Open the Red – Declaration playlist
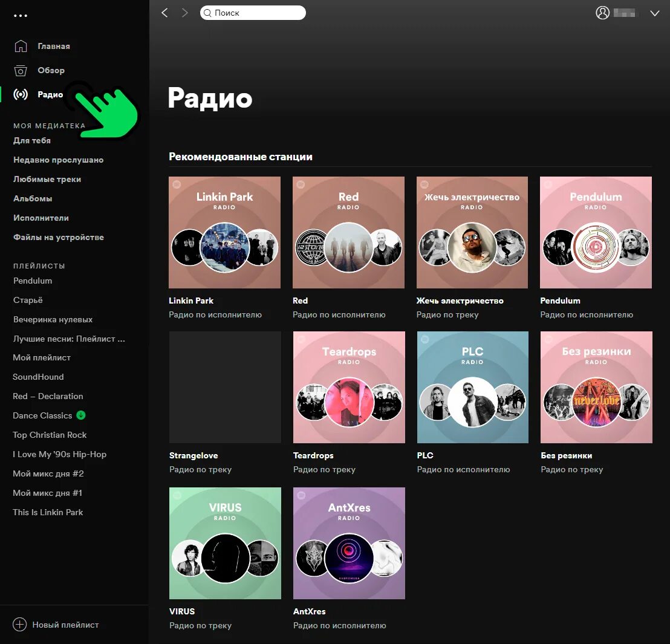The width and height of the screenshot is (670, 644). coord(48,396)
